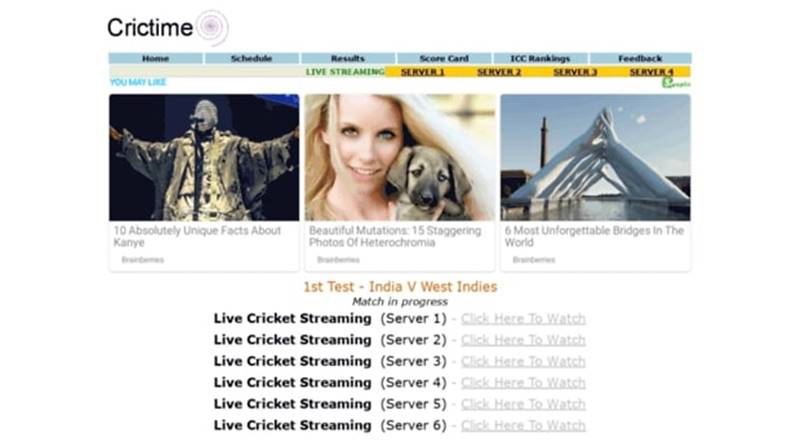This screenshot has width=800, height=445.
Task: Open the woman with puppy thumbnail
Action: coord(400,157)
